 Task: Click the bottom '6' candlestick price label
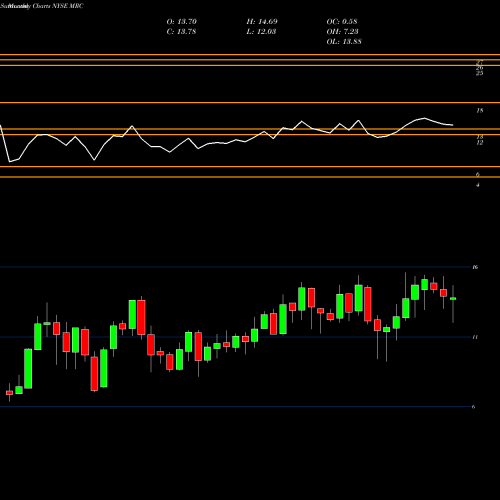coord(473,407)
